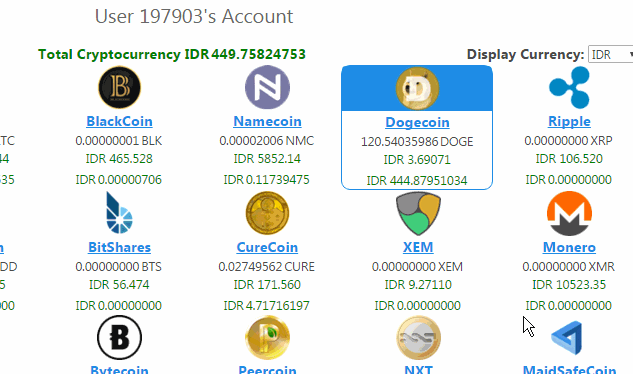Click the 0.00000001 BLK balance

[x=119, y=141]
